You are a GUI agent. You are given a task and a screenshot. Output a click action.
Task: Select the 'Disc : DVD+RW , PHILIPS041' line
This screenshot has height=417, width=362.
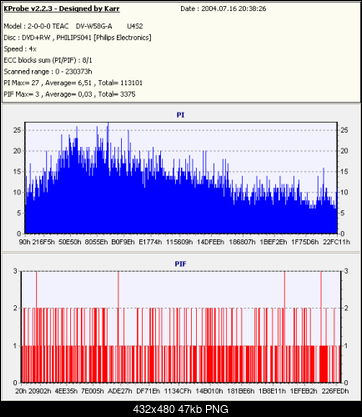pos(77,38)
